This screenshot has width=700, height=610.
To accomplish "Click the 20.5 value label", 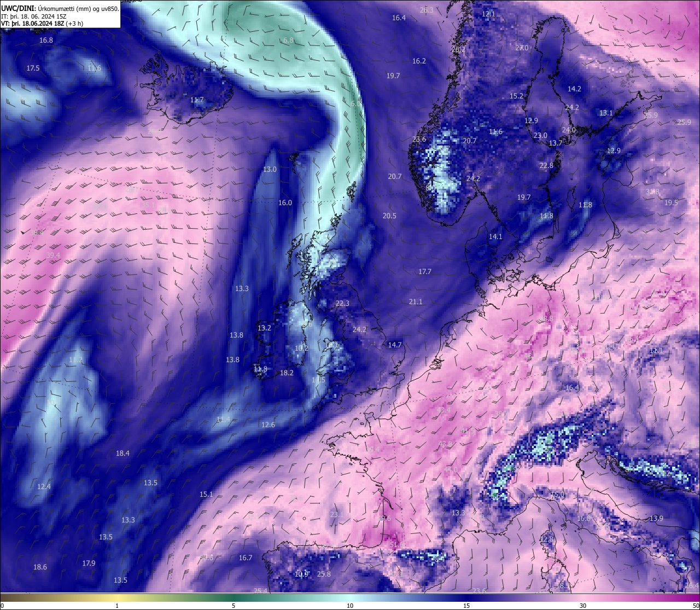I will point(389,216).
